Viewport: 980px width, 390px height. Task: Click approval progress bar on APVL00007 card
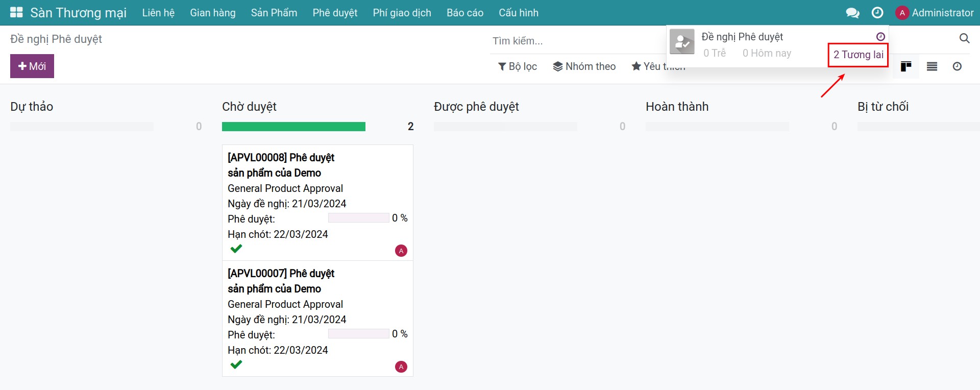[359, 334]
